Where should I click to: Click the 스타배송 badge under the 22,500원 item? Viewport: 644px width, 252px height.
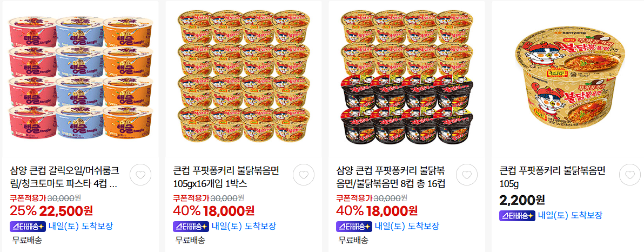click(27, 227)
